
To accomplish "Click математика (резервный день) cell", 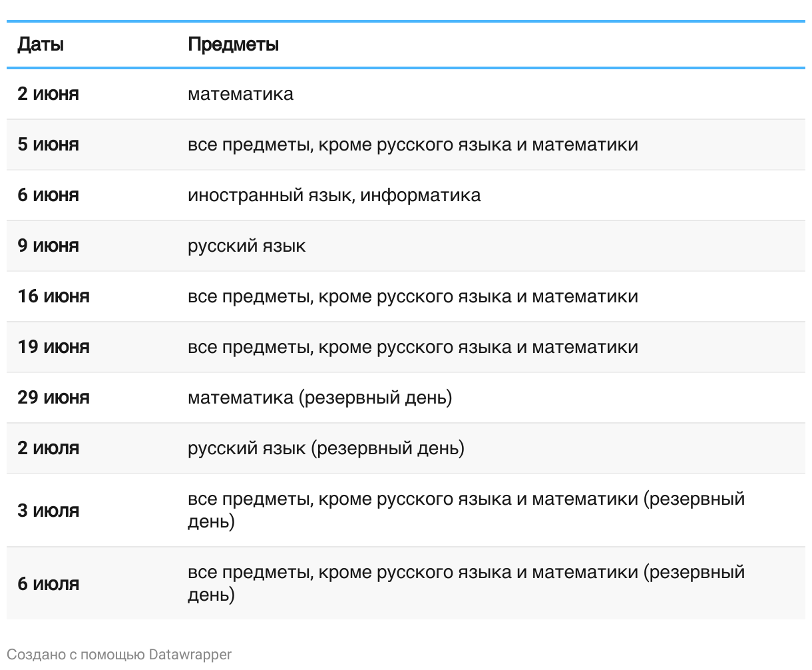I will coord(319,398).
